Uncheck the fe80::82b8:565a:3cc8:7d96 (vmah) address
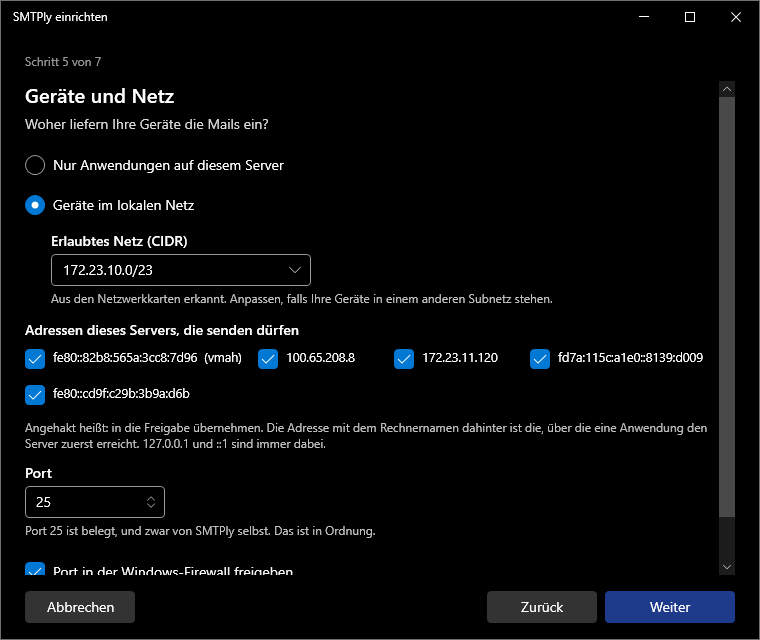 (35, 359)
